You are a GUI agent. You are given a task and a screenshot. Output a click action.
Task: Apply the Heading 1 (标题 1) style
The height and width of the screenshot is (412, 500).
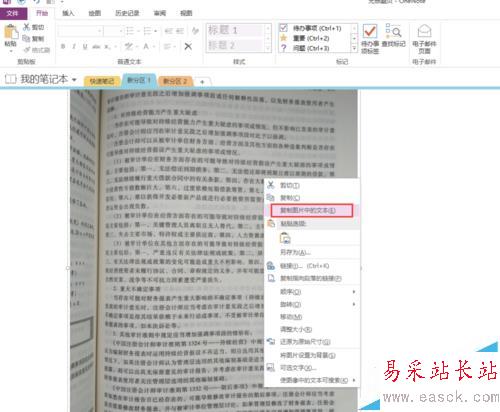[x=235, y=30]
